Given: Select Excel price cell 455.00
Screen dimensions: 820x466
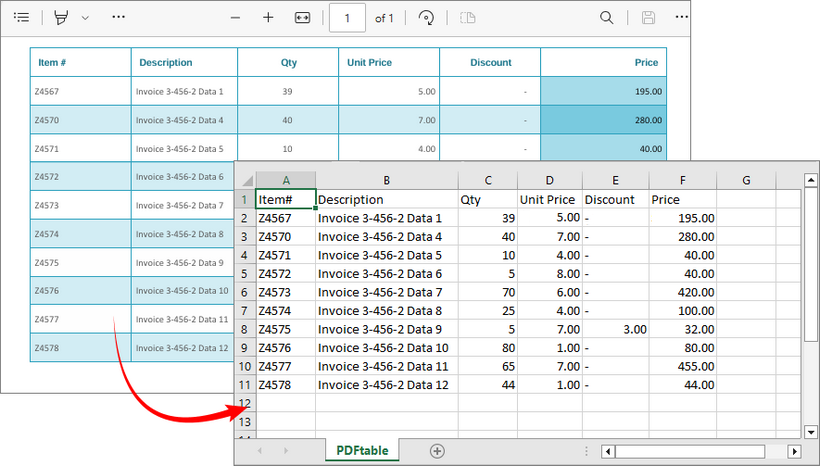Looking at the screenshot, I should [682, 366].
